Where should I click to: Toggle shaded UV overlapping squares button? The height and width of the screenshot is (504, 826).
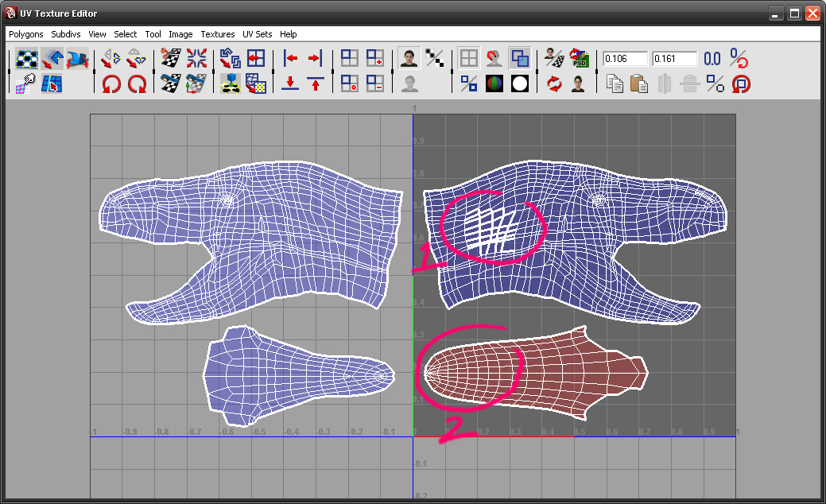pos(520,58)
